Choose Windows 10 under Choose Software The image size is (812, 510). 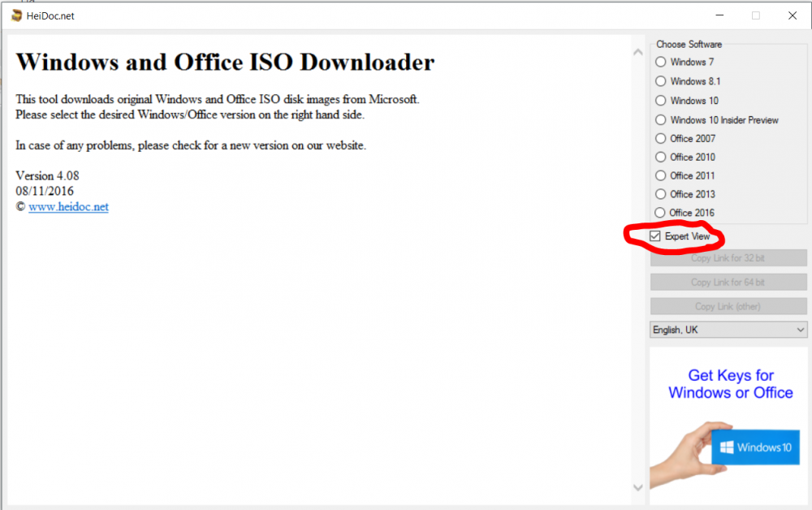pyautogui.click(x=660, y=100)
